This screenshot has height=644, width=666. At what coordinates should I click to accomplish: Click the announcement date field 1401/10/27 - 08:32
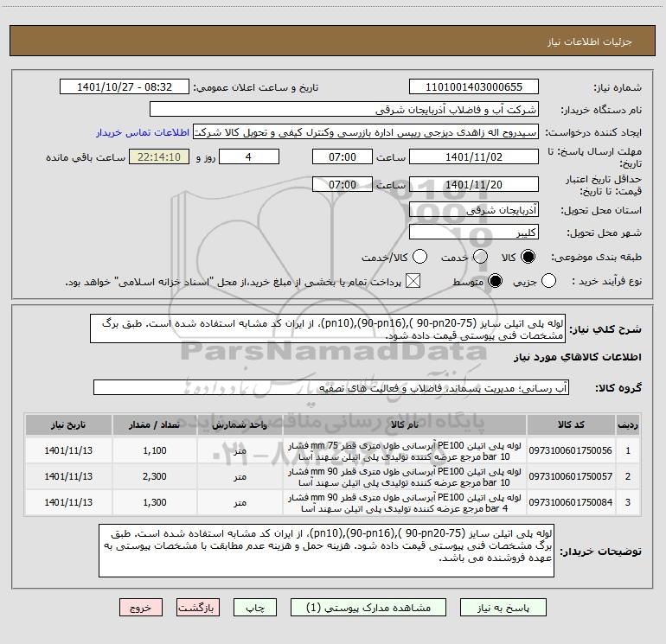coord(125,87)
